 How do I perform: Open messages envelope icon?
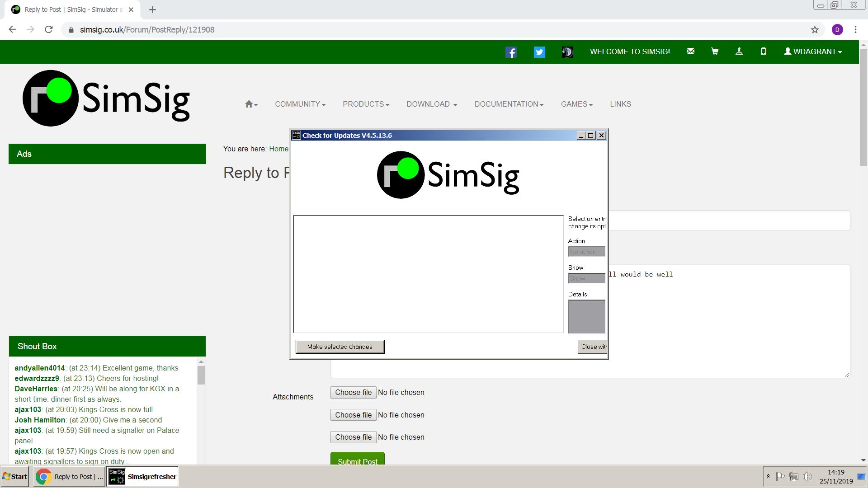click(690, 52)
